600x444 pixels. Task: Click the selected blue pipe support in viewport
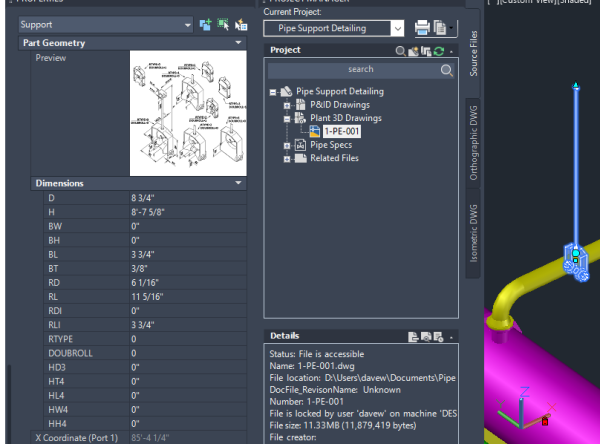click(x=576, y=262)
